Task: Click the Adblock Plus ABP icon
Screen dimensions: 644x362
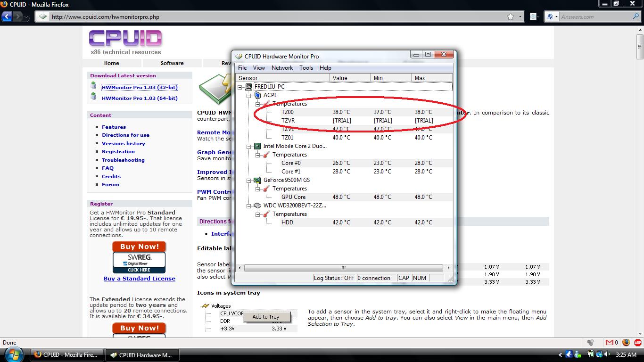Action: [638, 343]
